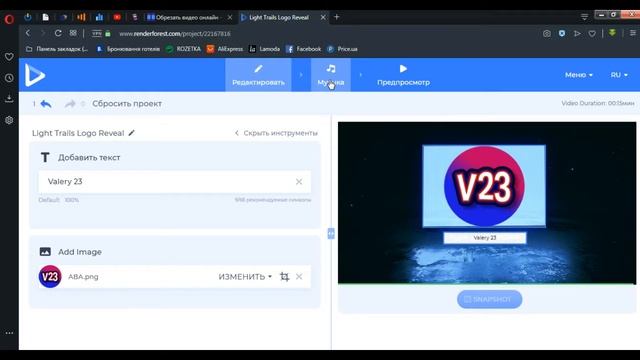Open Opera sidebar downloads icon

coord(9,98)
